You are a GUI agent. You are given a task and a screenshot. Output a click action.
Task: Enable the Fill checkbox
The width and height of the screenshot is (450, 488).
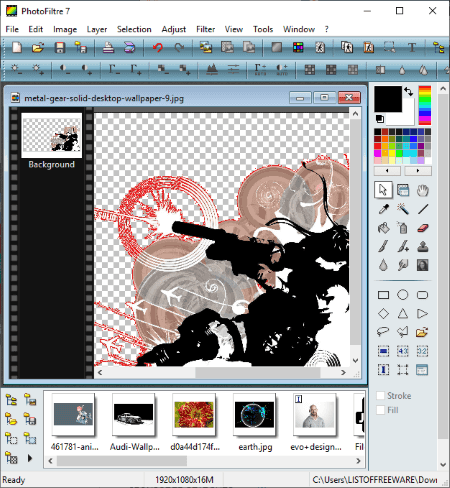380,410
